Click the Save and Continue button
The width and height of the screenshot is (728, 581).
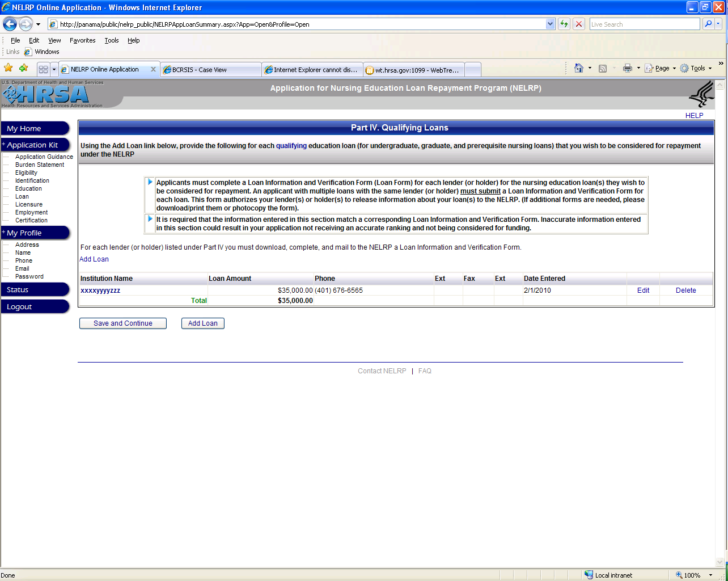tap(123, 323)
